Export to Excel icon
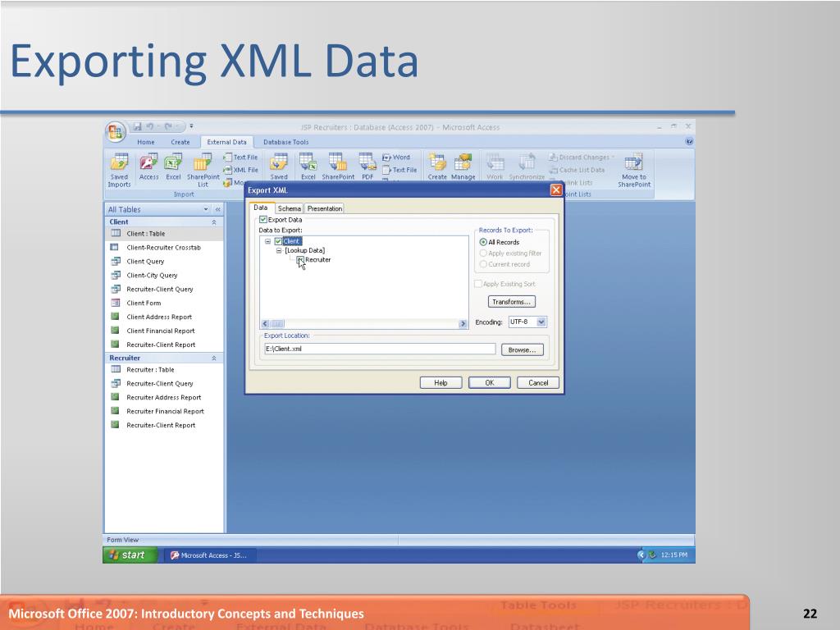This screenshot has height=630, width=840. (308, 167)
